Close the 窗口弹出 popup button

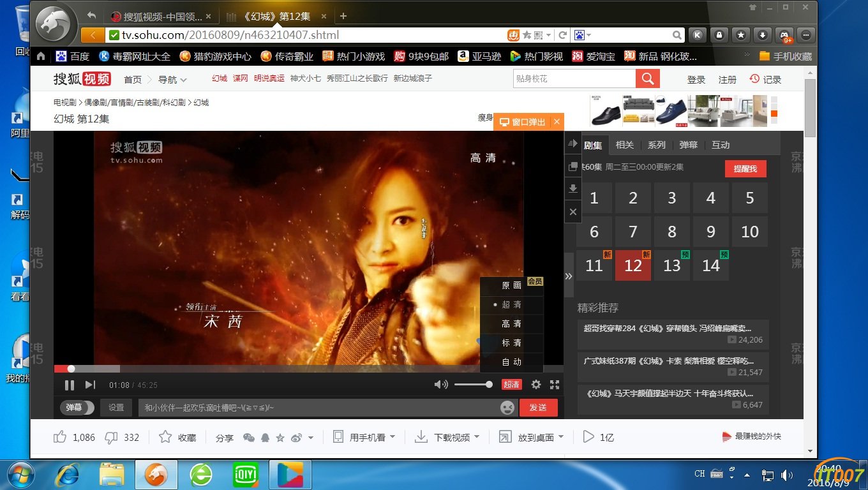[x=557, y=122]
